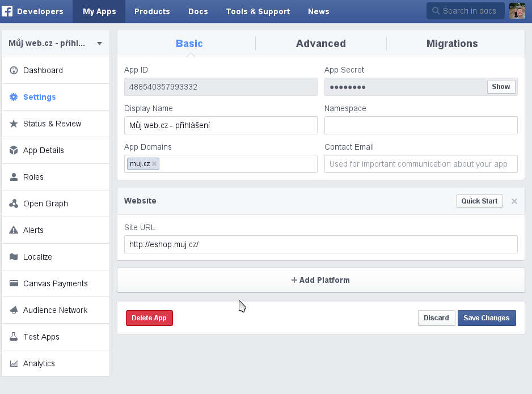This screenshot has width=532, height=394.
Task: Click the Status & Review star icon
Action: click(x=14, y=124)
